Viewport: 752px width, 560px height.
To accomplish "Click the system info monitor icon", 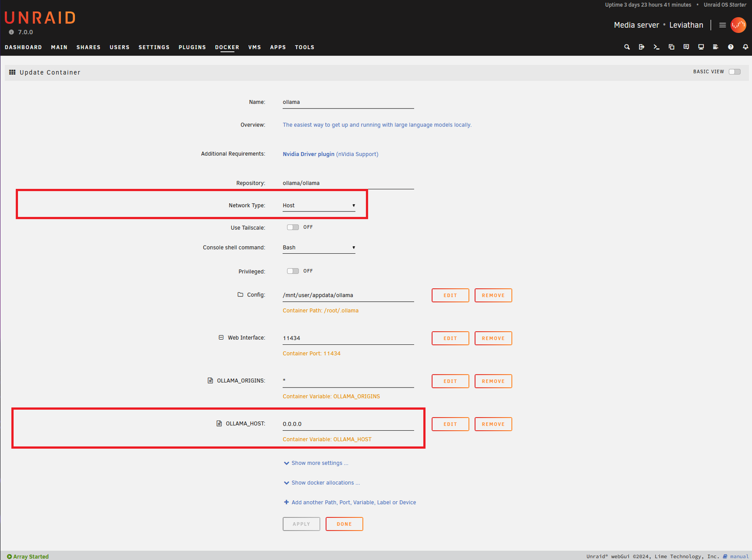I will 701,47.
